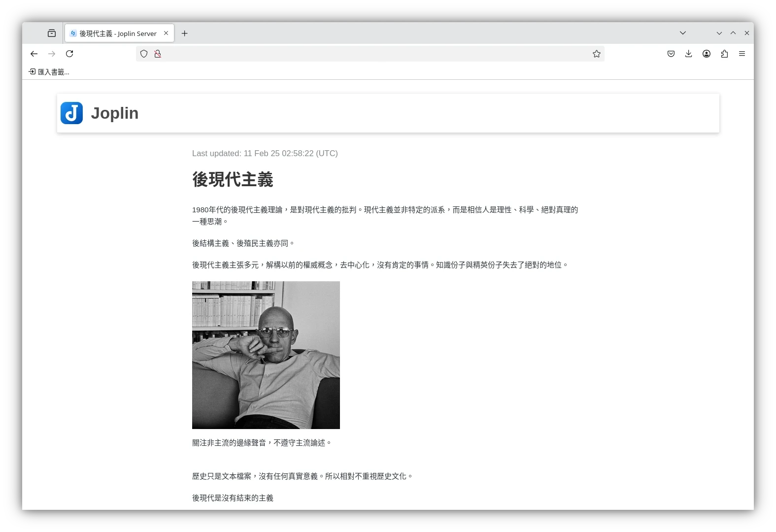Click the 後現代主義 note heading
This screenshot has width=776, height=532.
[233, 179]
